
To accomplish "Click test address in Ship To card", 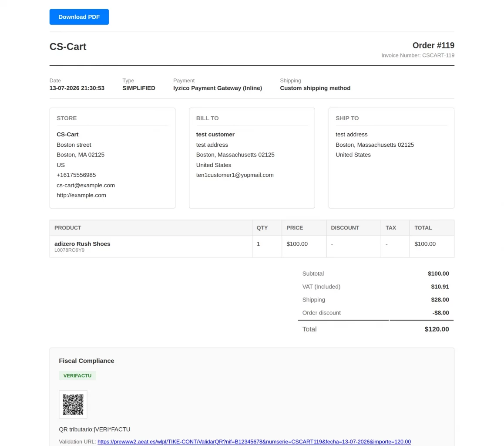I will pyautogui.click(x=352, y=135).
